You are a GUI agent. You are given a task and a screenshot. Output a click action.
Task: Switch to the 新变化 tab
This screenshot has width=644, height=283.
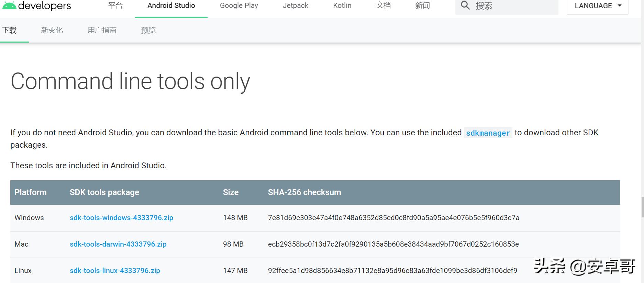pos(52,30)
